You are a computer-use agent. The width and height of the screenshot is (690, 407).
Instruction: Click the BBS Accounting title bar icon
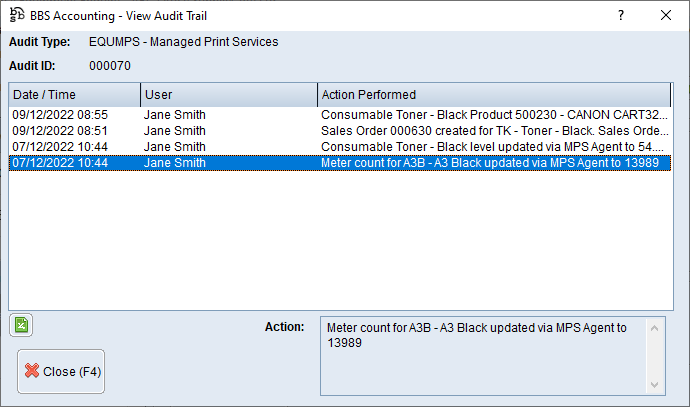[x=17, y=15]
